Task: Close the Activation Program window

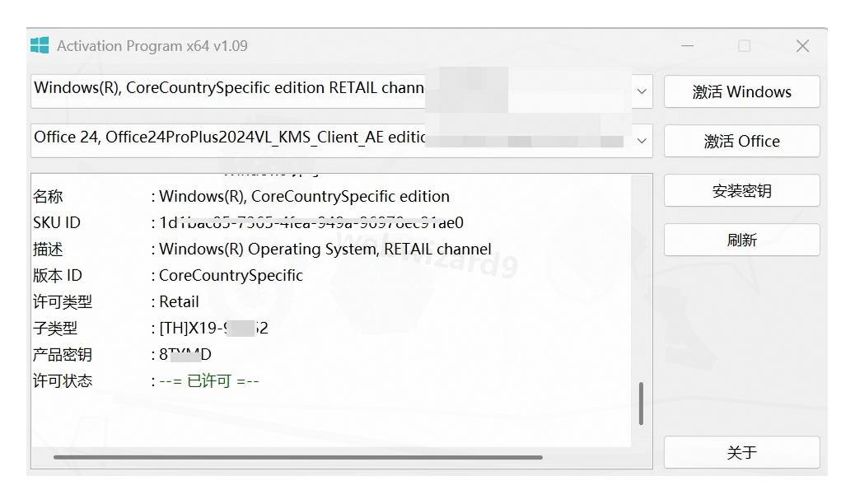Action: pos(802,46)
